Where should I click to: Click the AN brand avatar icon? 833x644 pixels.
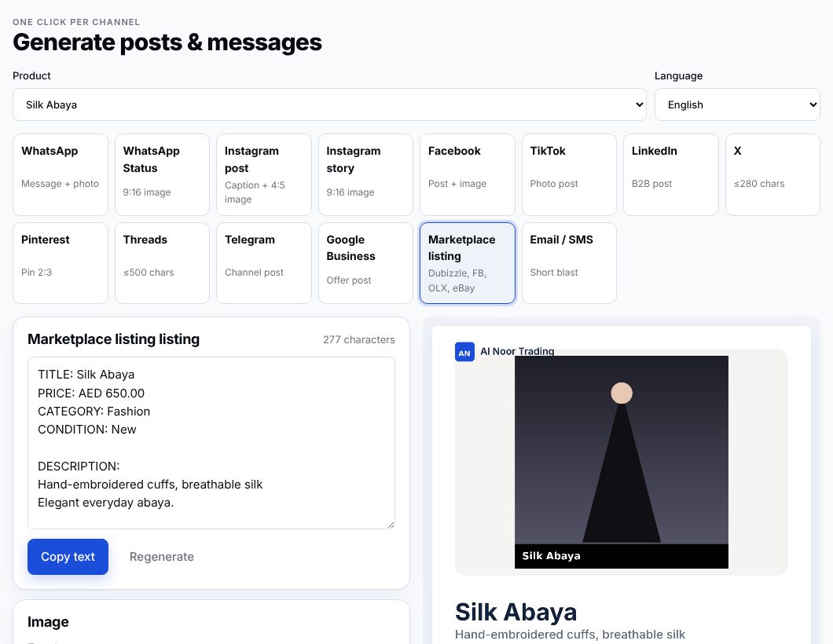tap(464, 352)
